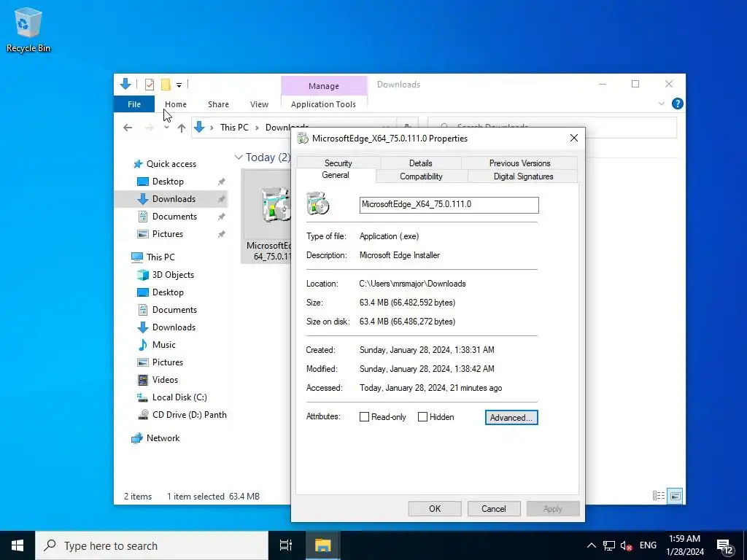Switch to the Share ribbon tab
Screen dimensions: 747x560
coord(218,104)
